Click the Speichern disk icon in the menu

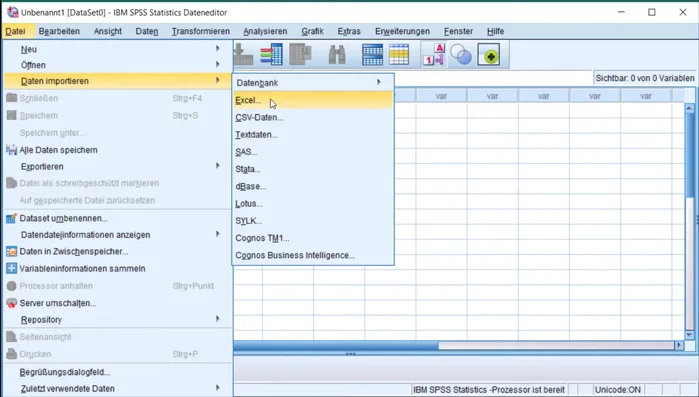11,115
